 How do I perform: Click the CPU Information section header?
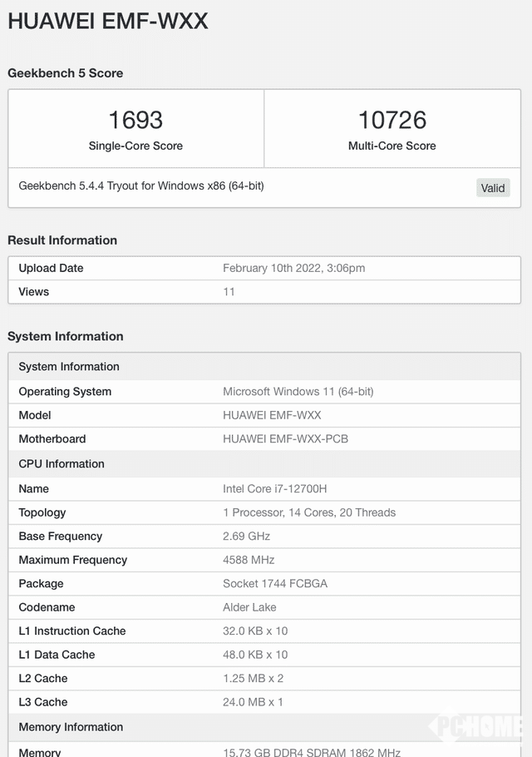coord(264,464)
